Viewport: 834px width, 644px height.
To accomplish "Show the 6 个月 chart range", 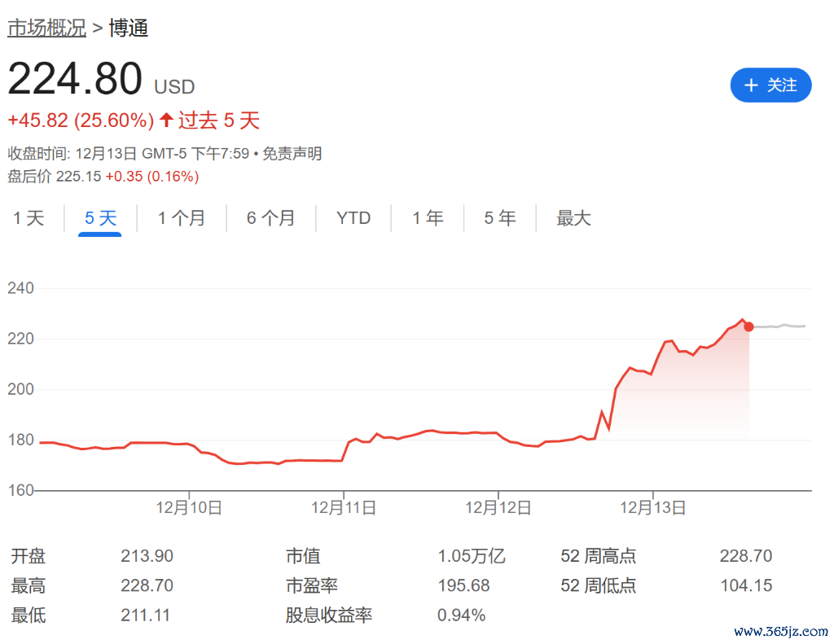I will point(270,218).
